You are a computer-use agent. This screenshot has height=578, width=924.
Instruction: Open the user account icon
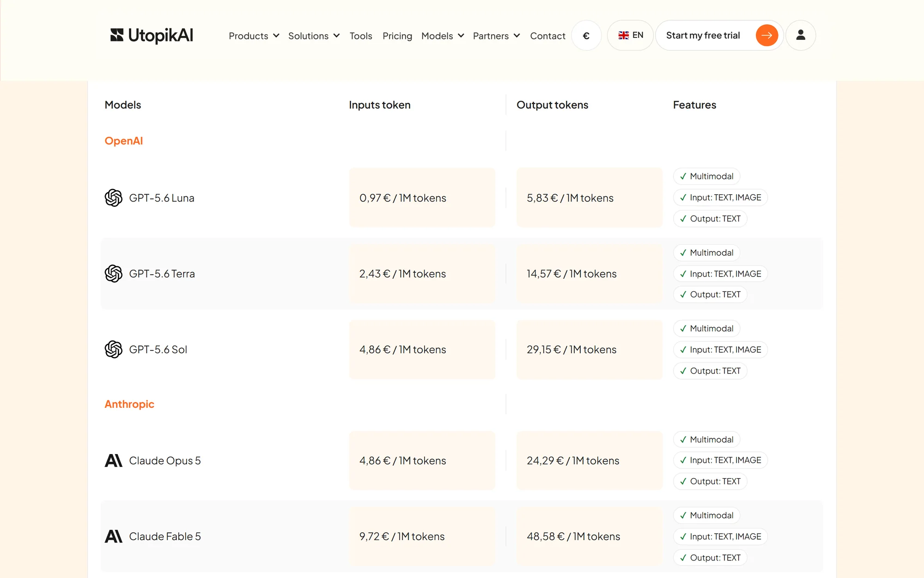tap(801, 35)
